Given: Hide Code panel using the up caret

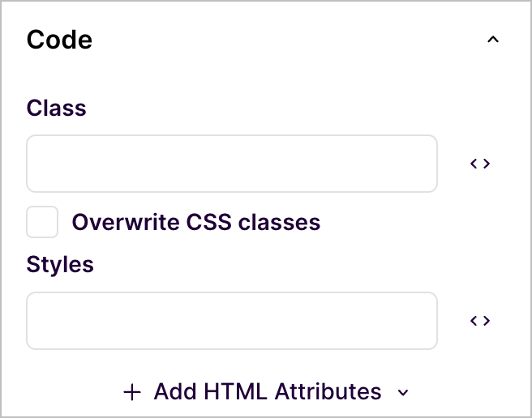Looking at the screenshot, I should [493, 40].
